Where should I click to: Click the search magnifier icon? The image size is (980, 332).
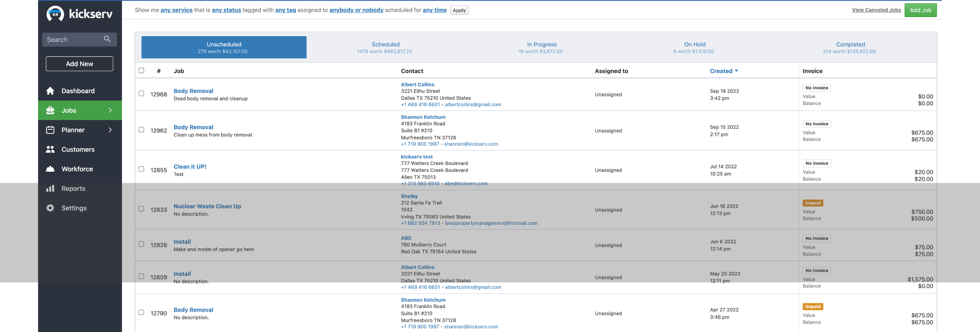tap(107, 39)
